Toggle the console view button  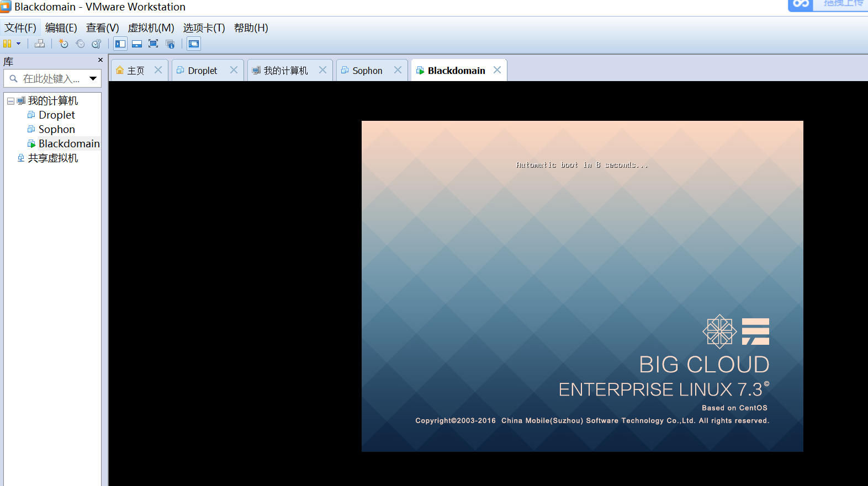point(194,44)
